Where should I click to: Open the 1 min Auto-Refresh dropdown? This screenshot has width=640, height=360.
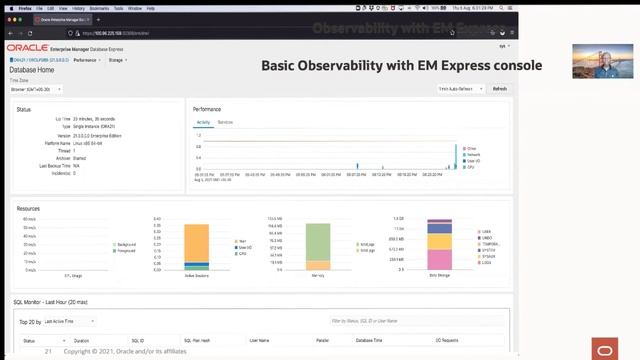(x=461, y=89)
